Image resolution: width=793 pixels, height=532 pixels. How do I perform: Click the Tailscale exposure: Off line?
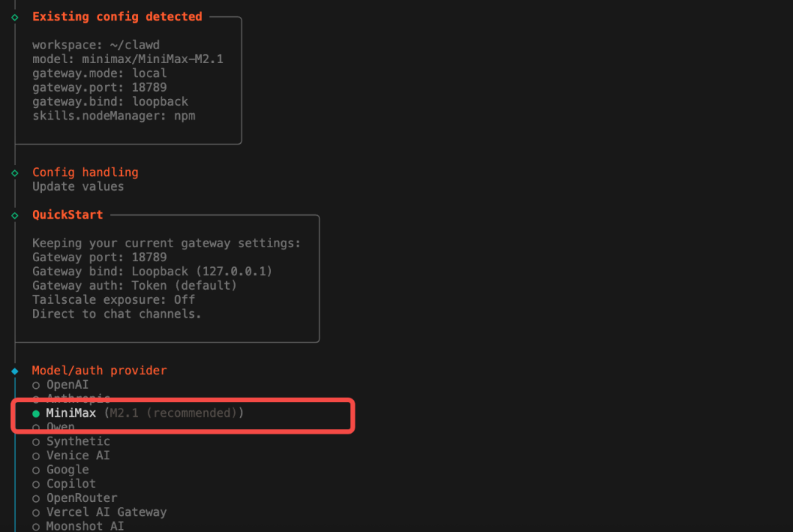coord(114,299)
